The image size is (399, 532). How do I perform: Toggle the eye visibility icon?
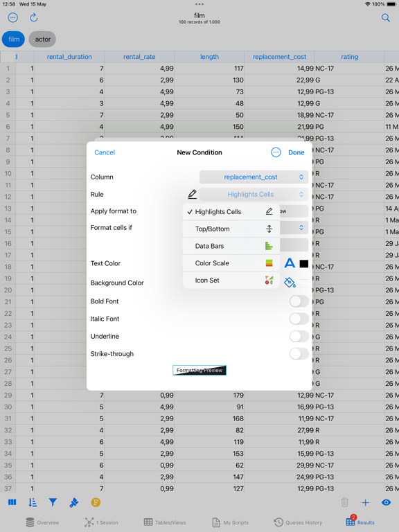pos(386,502)
